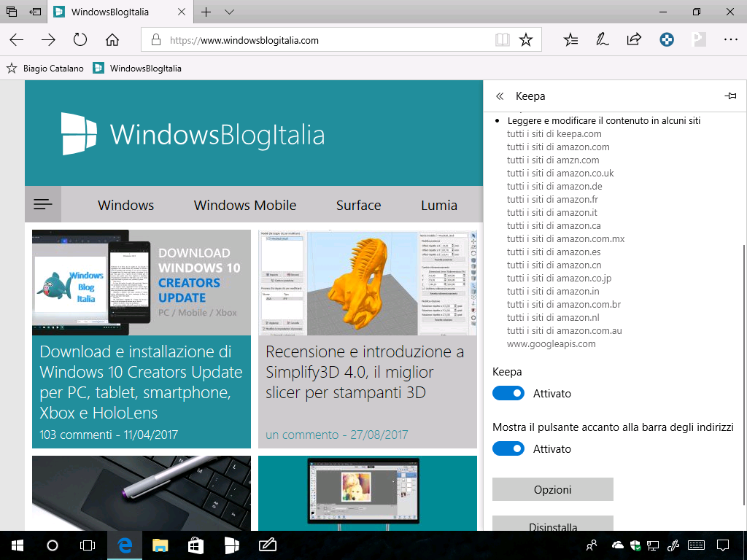Add web notes with pen icon
Screen dimensions: 747x560
(602, 40)
